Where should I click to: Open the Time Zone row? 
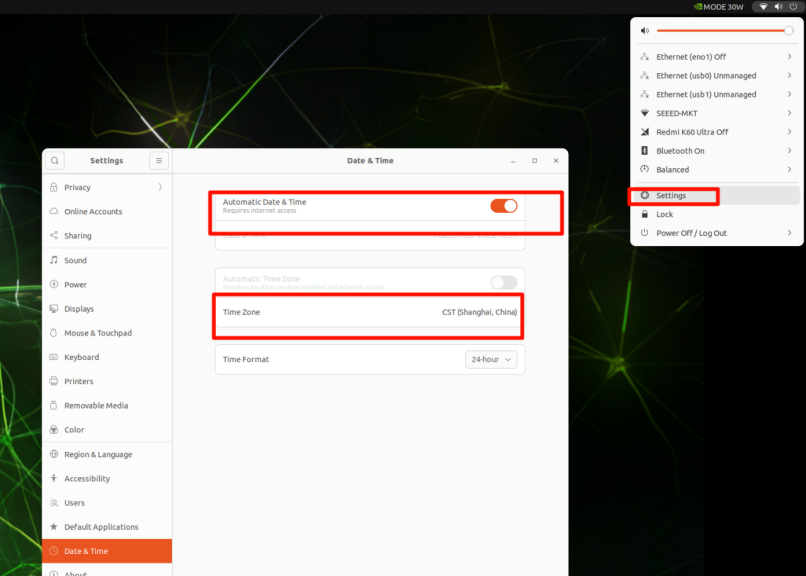pos(369,312)
